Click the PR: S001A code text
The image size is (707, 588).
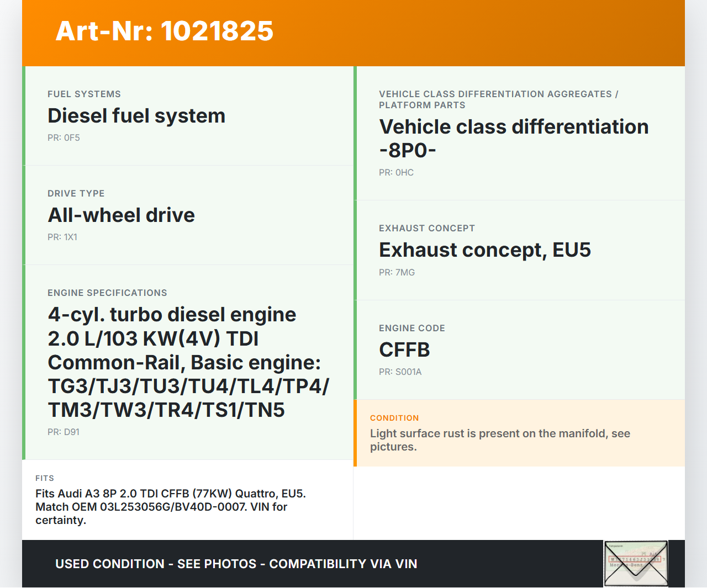pyautogui.click(x=400, y=372)
